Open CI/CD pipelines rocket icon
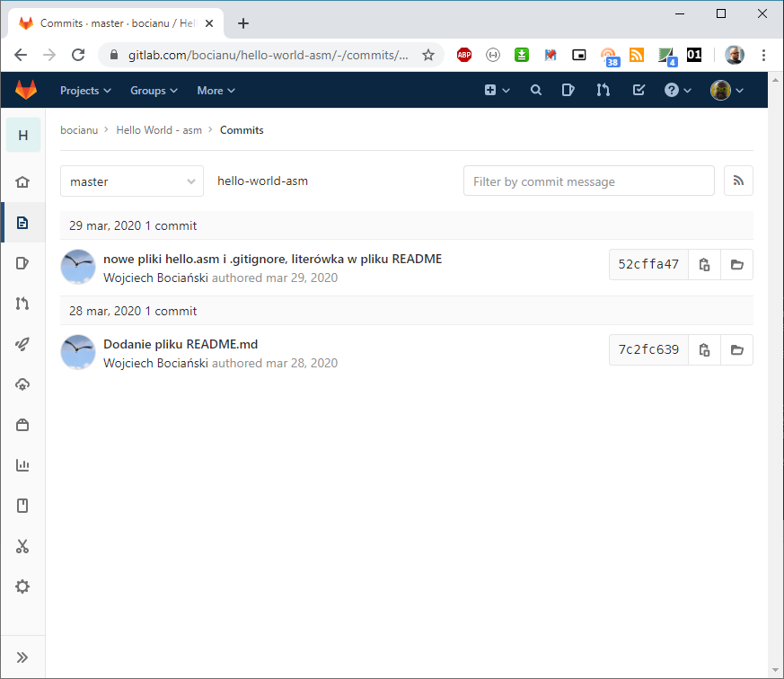 tap(22, 343)
